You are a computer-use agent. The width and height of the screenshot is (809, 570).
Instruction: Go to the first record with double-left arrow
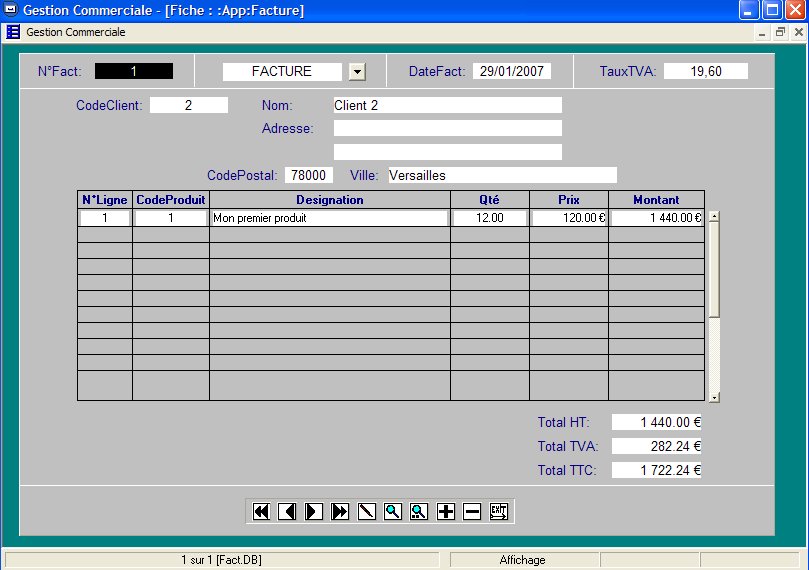[x=261, y=511]
